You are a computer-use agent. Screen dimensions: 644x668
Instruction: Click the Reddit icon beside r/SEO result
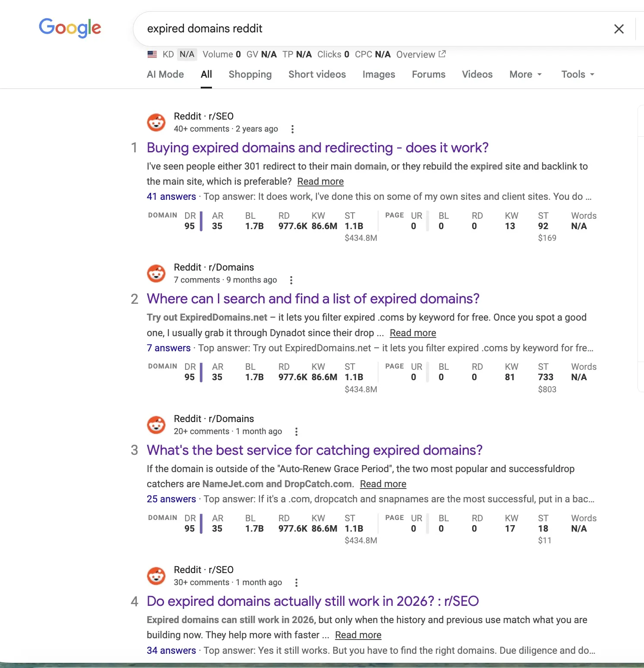tap(156, 122)
